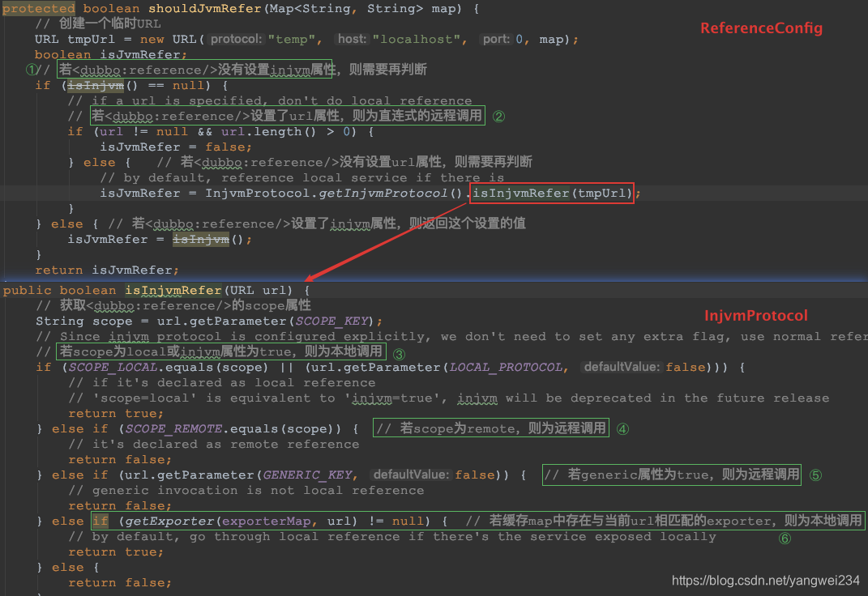Viewport: 868px width, 596px height.
Task: Click the highlighted if keyword before getExporter
Action: (100, 521)
